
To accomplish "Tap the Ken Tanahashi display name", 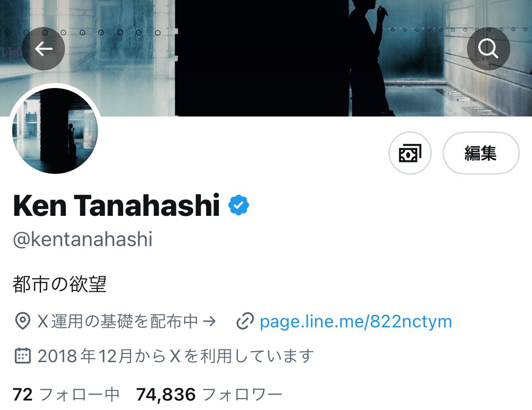I will coord(116,205).
